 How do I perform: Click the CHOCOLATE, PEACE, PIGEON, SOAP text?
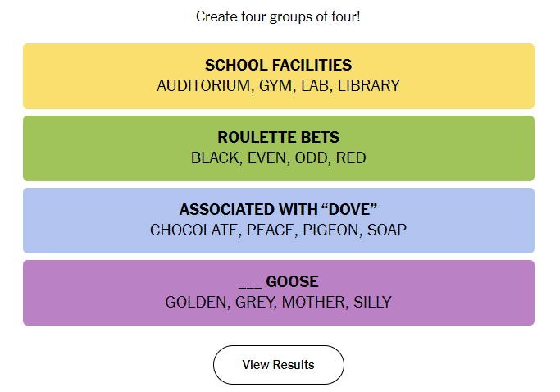[279, 230]
